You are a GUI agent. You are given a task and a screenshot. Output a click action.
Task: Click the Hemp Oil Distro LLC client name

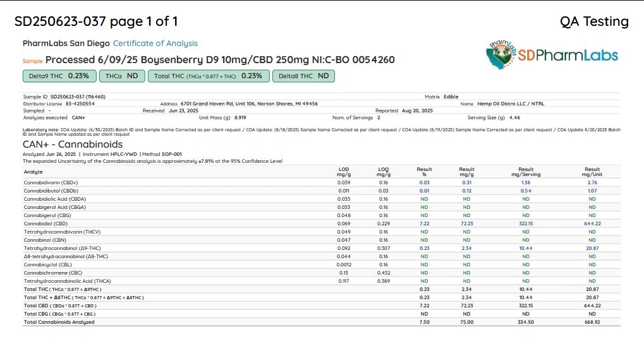click(510, 104)
